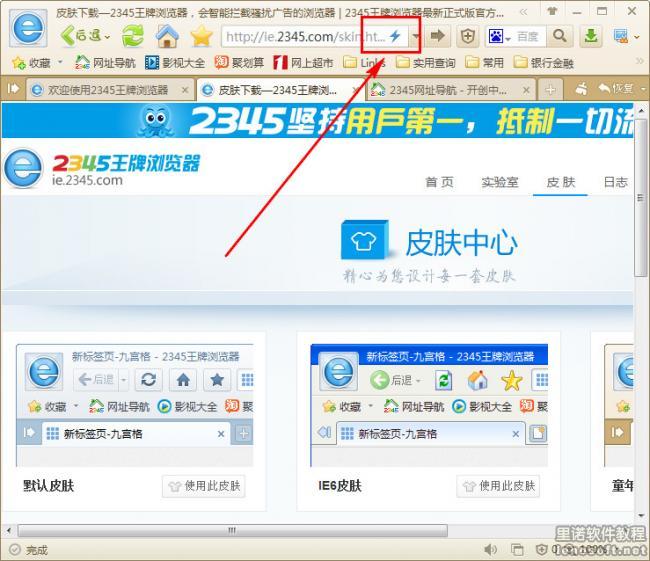Select 皮肤 navigation item
Viewport: 650px width, 561px height.
(560, 182)
